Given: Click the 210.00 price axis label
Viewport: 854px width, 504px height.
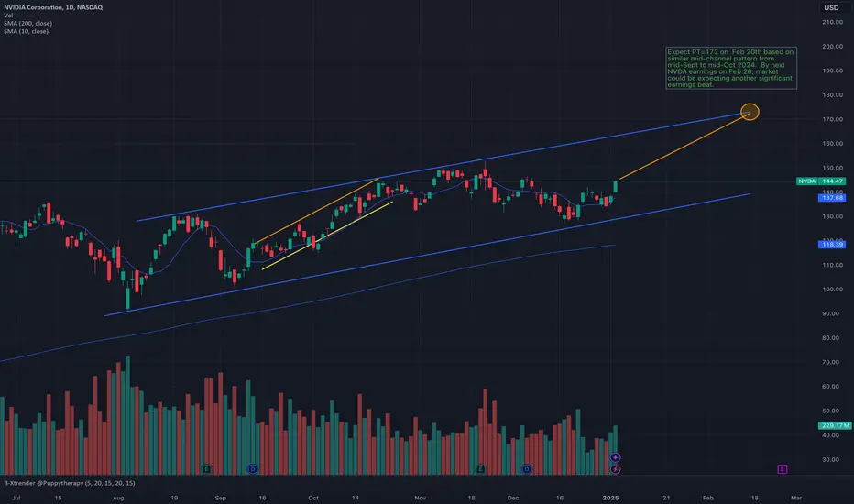Looking at the screenshot, I should (x=832, y=22).
